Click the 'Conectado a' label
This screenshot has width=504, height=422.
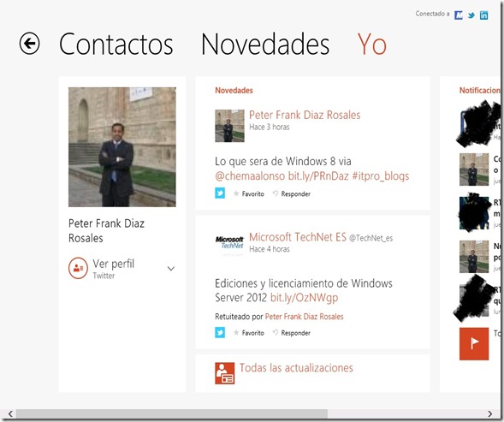(x=432, y=14)
